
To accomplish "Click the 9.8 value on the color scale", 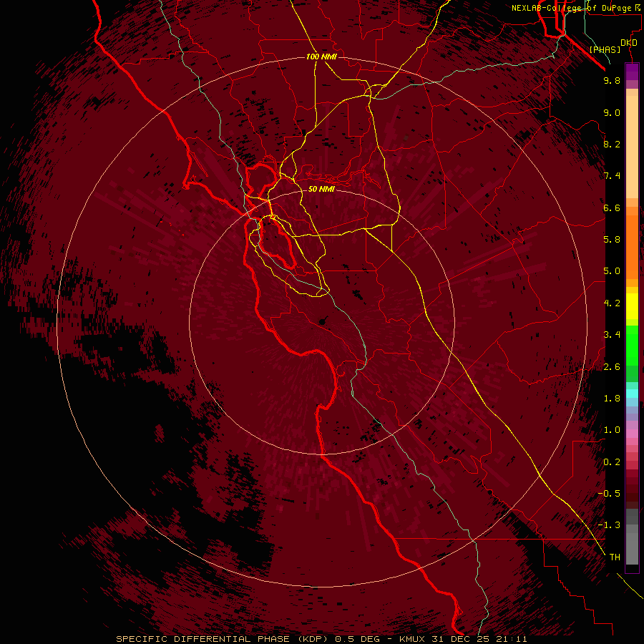I will pyautogui.click(x=612, y=80).
